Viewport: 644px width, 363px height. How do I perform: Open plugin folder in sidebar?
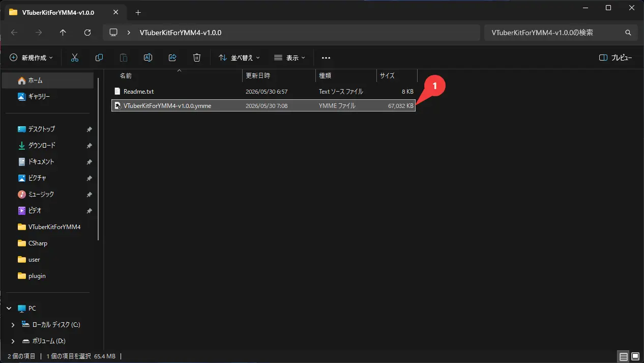48,276
